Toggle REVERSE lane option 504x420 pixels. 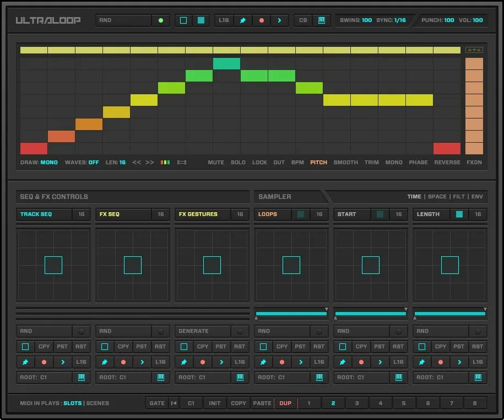coord(447,163)
